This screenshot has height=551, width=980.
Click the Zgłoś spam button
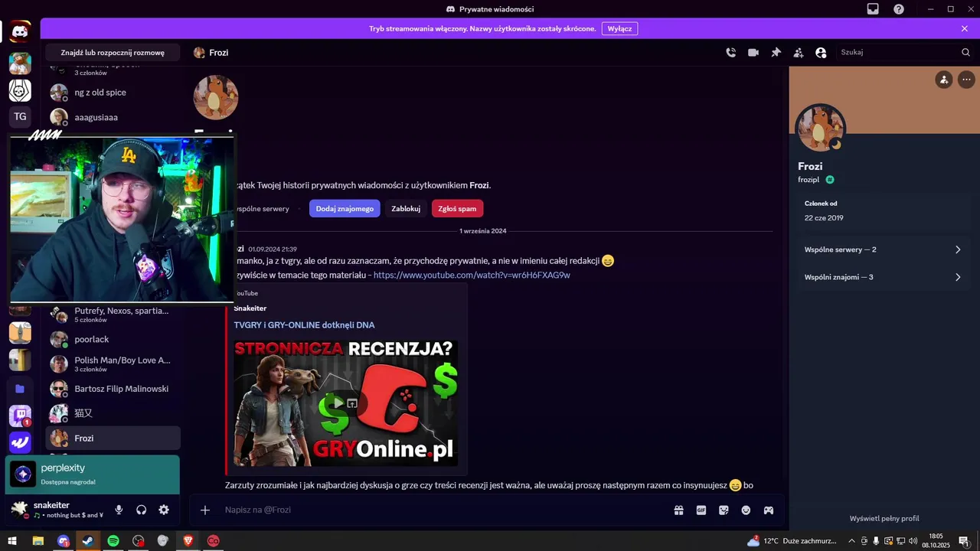(457, 208)
